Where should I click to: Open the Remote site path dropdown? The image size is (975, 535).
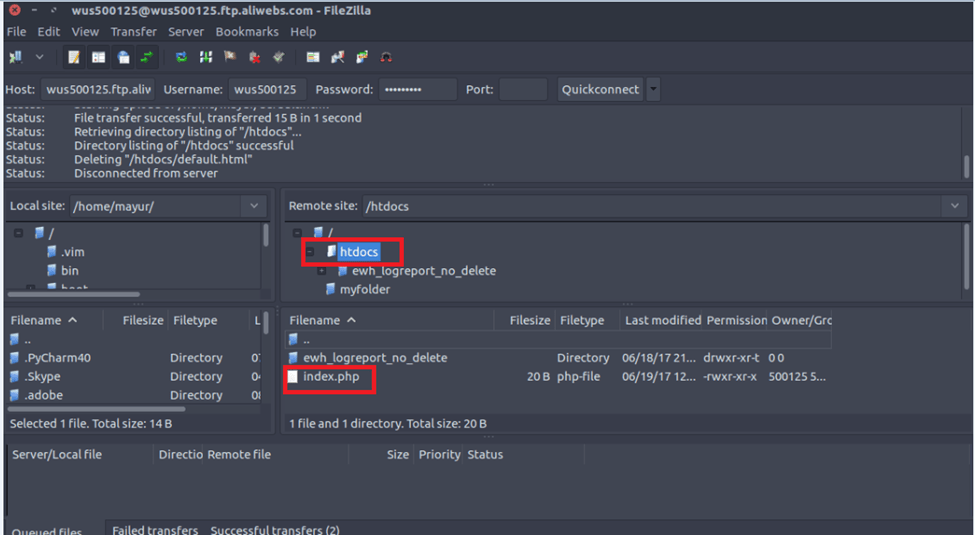click(953, 206)
